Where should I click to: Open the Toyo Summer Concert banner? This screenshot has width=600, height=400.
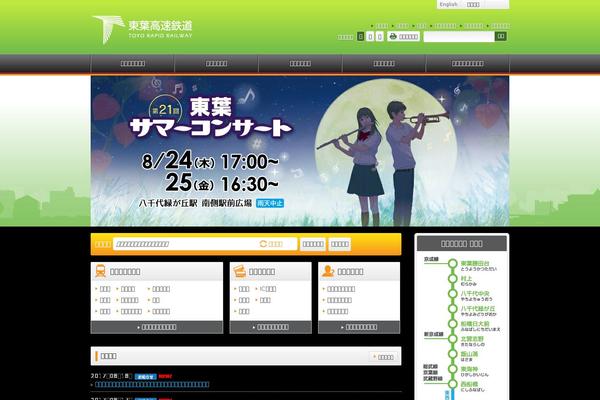(300, 151)
